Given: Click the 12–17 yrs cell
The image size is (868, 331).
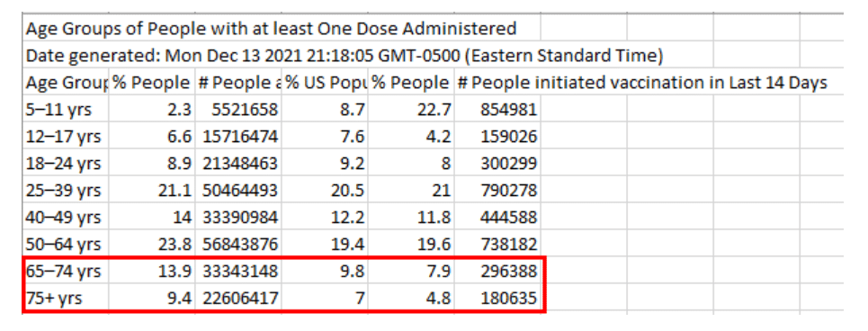Looking at the screenshot, I should click(66, 136).
